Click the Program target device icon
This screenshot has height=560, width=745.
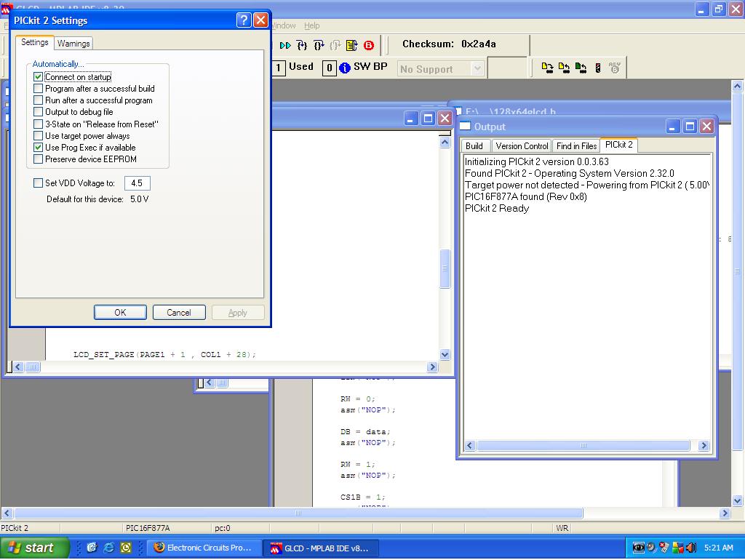(547, 68)
